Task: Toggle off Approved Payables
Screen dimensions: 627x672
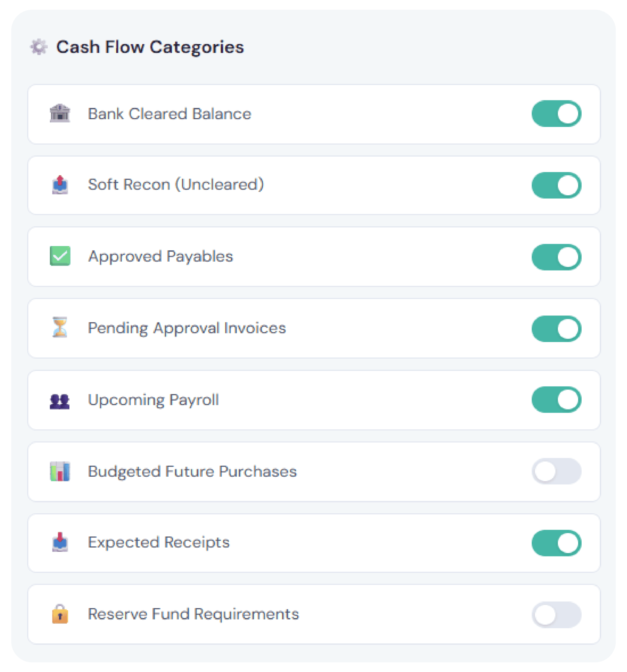Action: click(556, 257)
